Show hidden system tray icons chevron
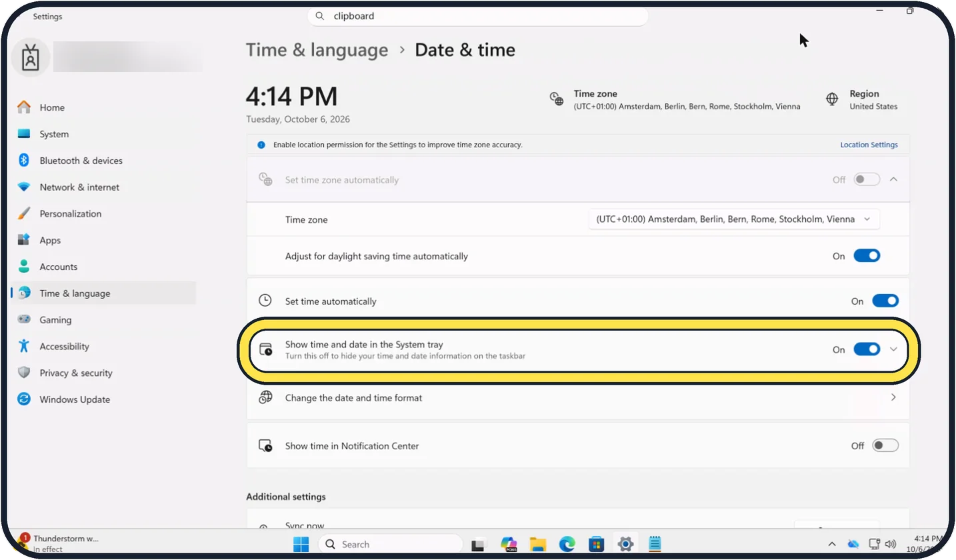 pyautogui.click(x=833, y=544)
